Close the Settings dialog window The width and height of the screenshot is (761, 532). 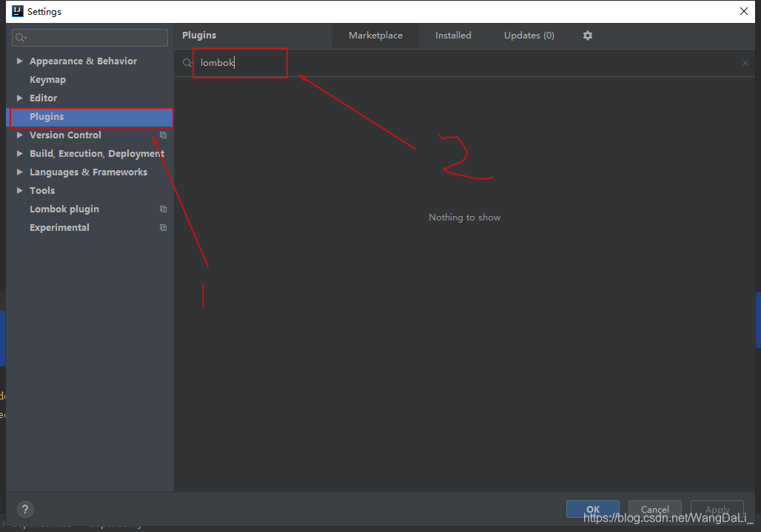coord(743,11)
